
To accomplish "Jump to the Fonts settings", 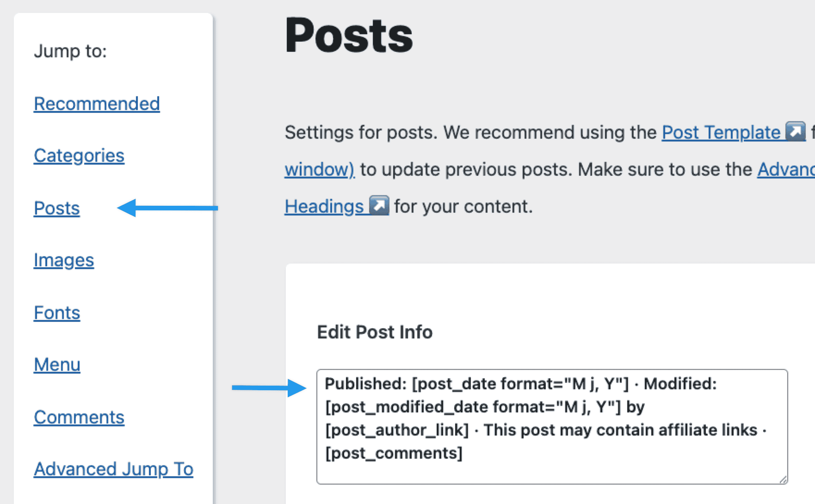I will pyautogui.click(x=57, y=313).
